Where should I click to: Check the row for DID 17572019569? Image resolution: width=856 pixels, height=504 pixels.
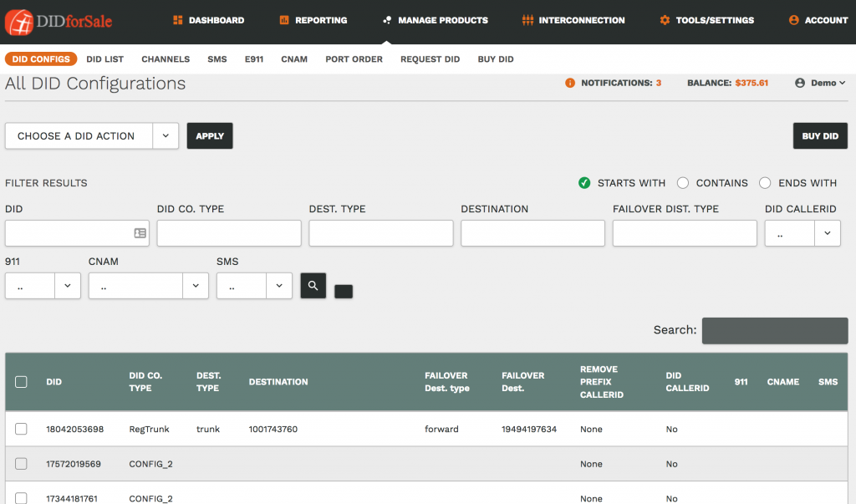pyautogui.click(x=21, y=464)
